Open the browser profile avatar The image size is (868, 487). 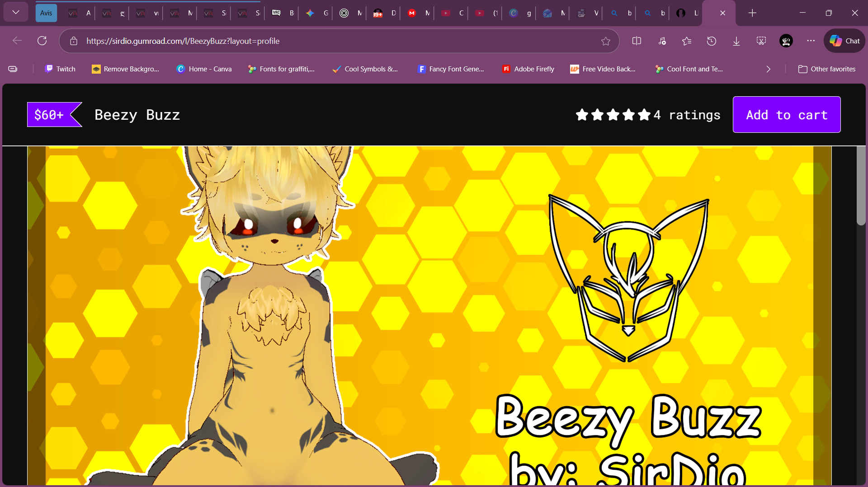[x=786, y=41]
